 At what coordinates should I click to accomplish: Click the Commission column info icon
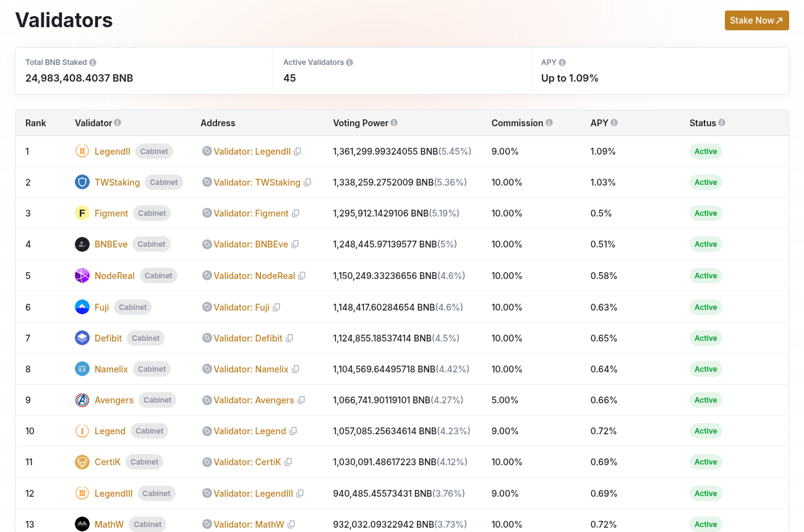pyautogui.click(x=549, y=123)
